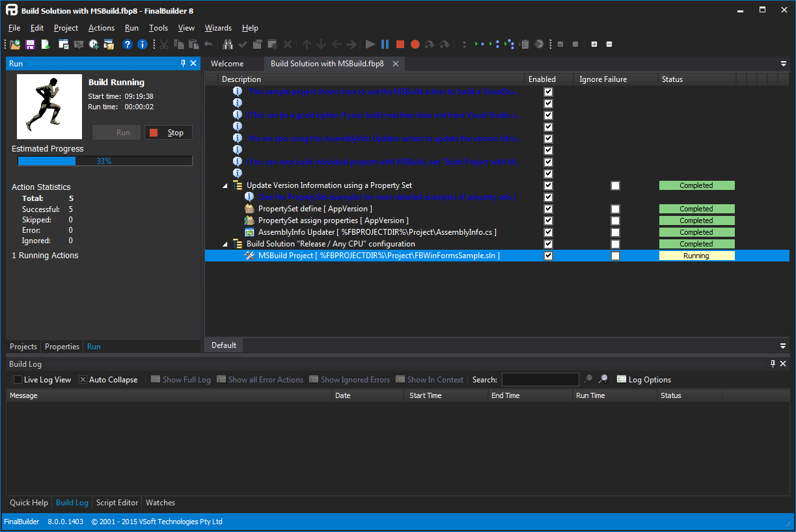The width and height of the screenshot is (796, 532).
Task: Open the Actions menu
Action: tap(102, 28)
